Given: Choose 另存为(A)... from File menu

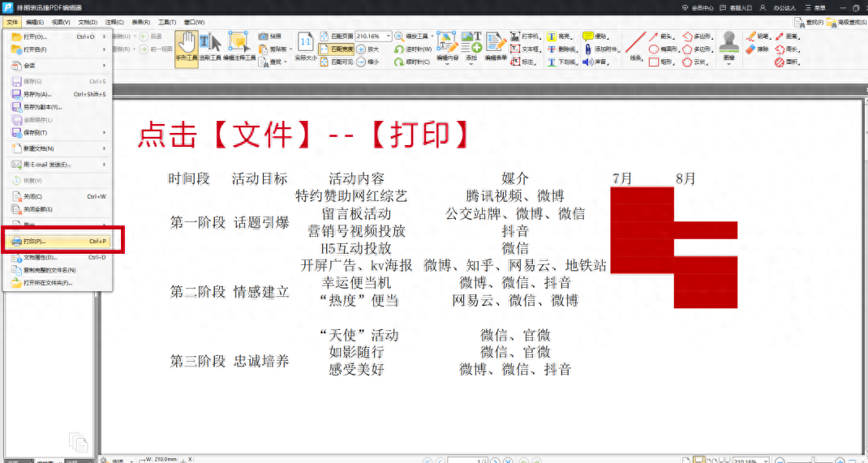Looking at the screenshot, I should click(x=58, y=94).
